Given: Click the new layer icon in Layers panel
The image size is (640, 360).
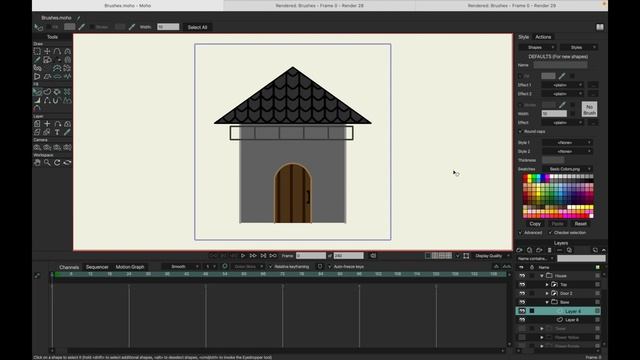Looking at the screenshot, I should pyautogui.click(x=520, y=250).
